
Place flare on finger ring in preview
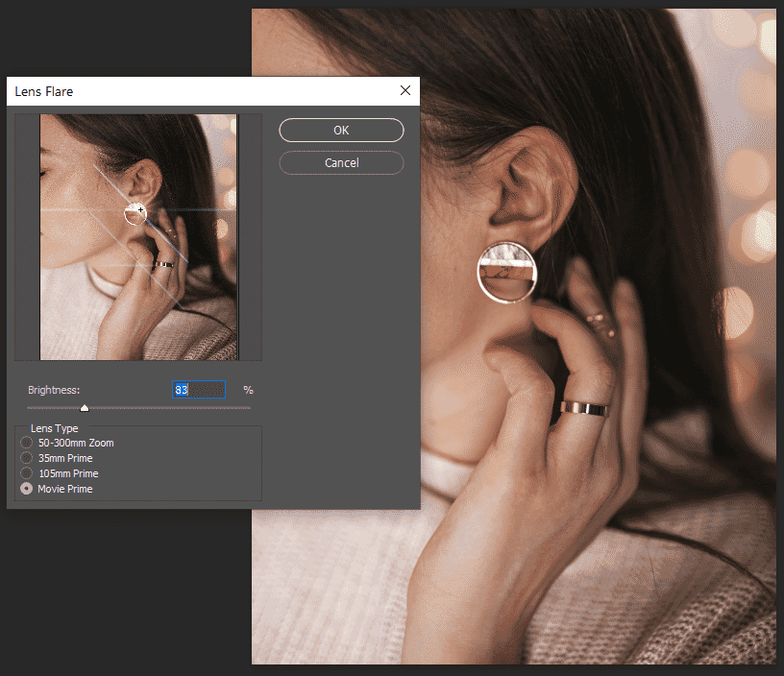point(164,263)
